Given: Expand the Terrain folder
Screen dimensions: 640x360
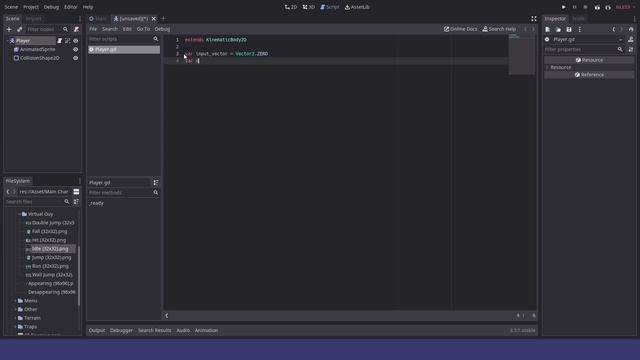Looking at the screenshot, I should point(16,318).
